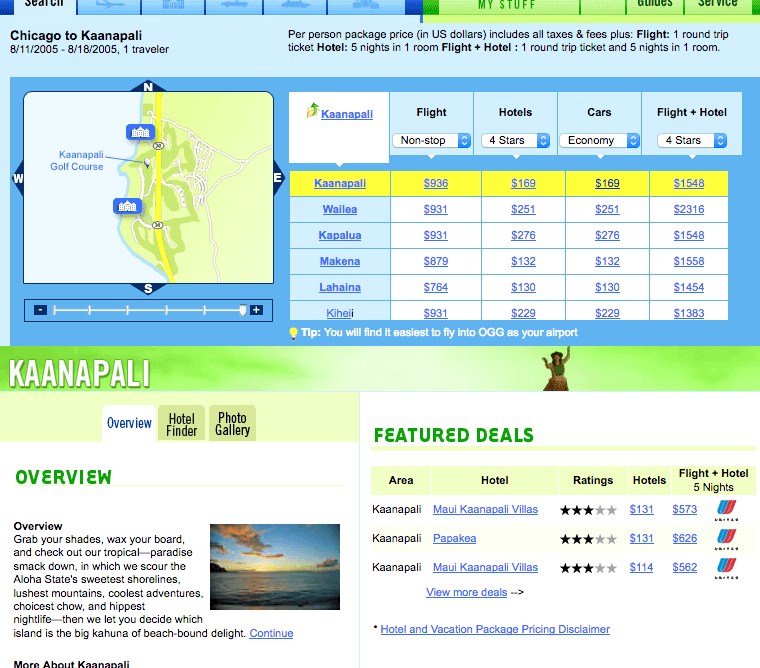Click Kihei Flight + Hotel price $1383
Image resolution: width=760 pixels, height=668 pixels.
click(689, 313)
